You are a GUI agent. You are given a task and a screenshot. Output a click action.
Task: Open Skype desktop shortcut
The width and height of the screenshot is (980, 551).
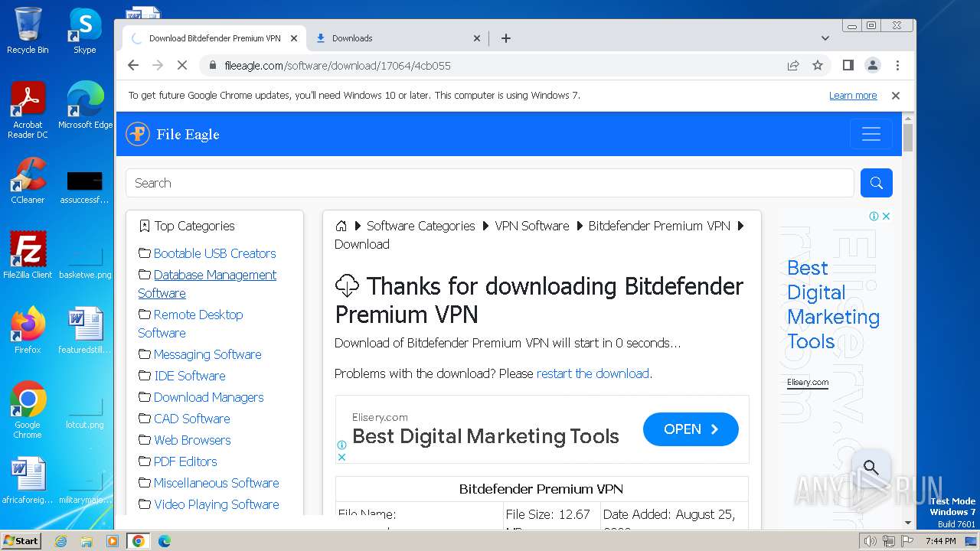pos(84,31)
